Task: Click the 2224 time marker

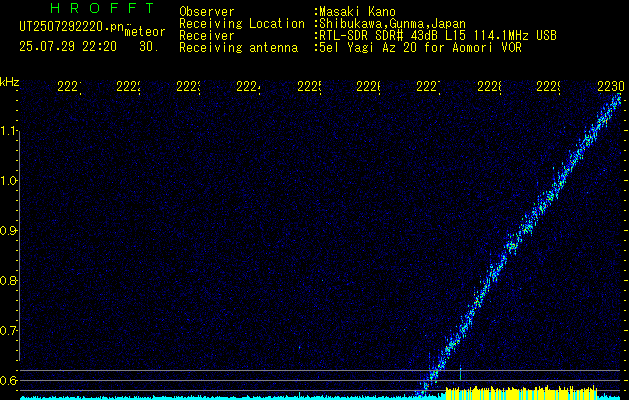Action: (x=248, y=87)
